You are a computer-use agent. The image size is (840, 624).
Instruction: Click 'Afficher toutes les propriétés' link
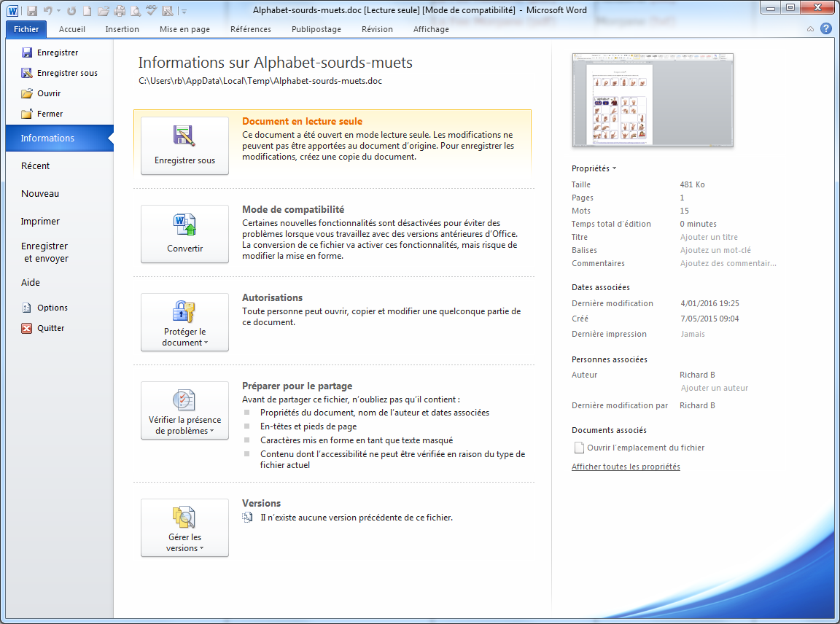[x=626, y=467]
